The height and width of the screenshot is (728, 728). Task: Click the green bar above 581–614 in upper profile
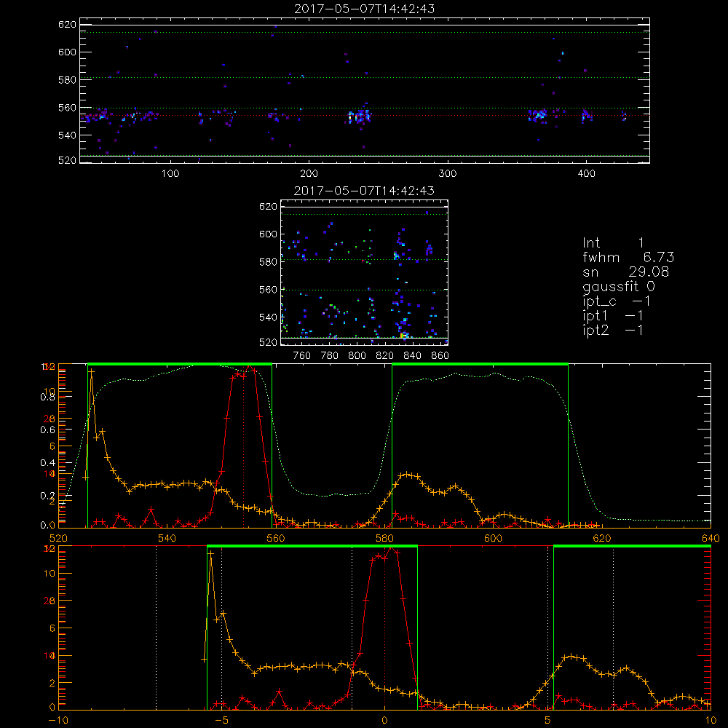tap(480, 365)
